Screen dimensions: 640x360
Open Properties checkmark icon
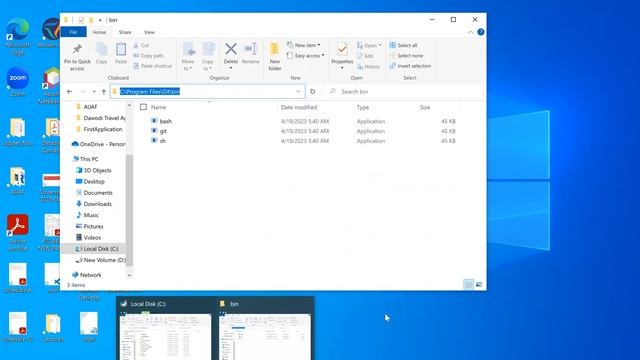click(342, 50)
